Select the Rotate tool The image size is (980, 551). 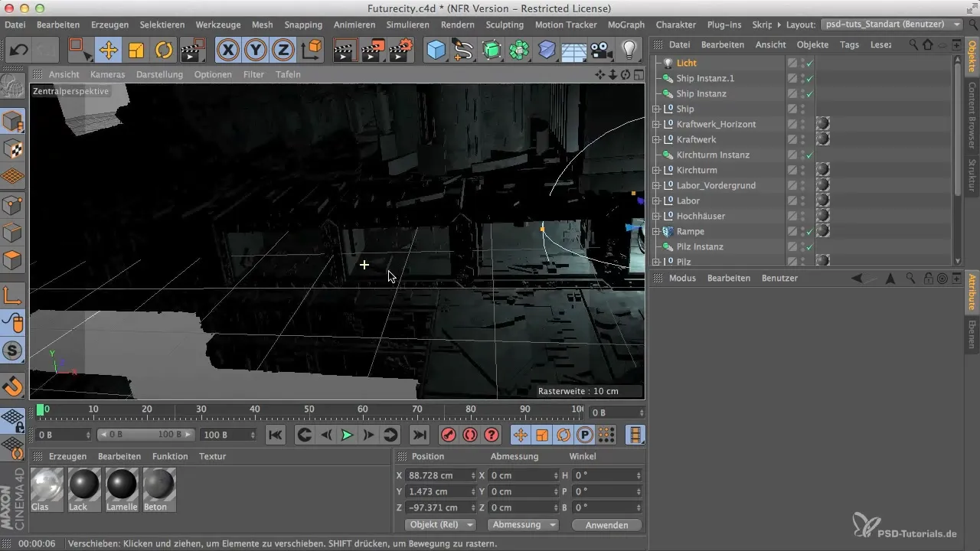pos(164,51)
